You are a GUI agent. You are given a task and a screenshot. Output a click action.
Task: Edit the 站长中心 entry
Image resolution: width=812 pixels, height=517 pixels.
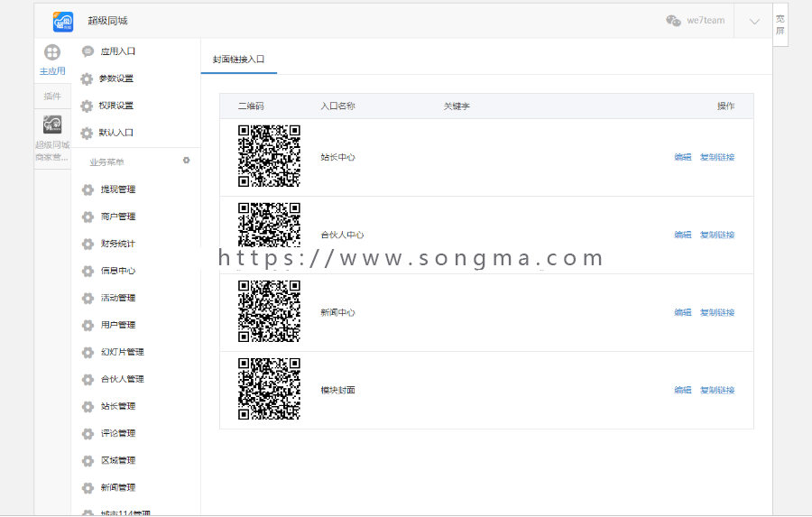coord(683,157)
